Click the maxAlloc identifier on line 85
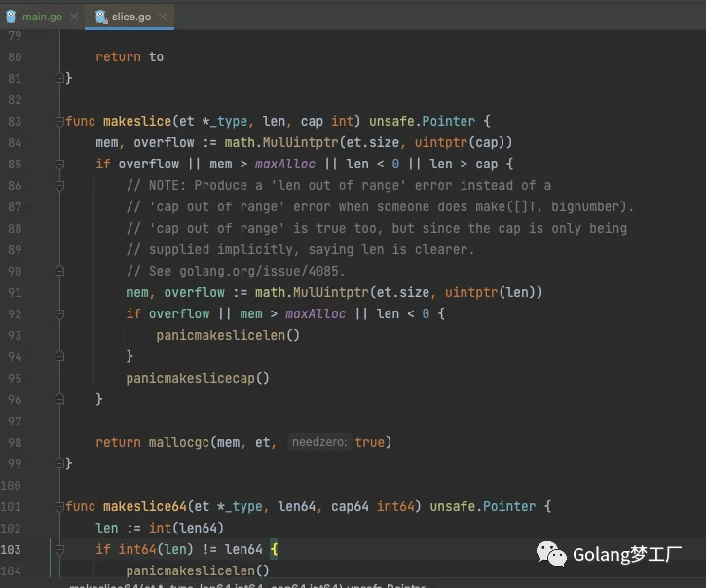The height and width of the screenshot is (588, 706). (x=285, y=164)
